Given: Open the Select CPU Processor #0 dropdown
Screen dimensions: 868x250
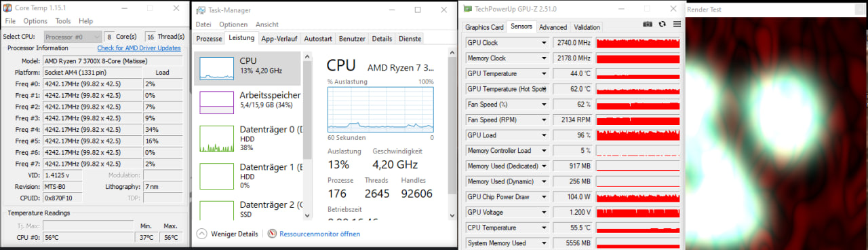Looking at the screenshot, I should (73, 36).
